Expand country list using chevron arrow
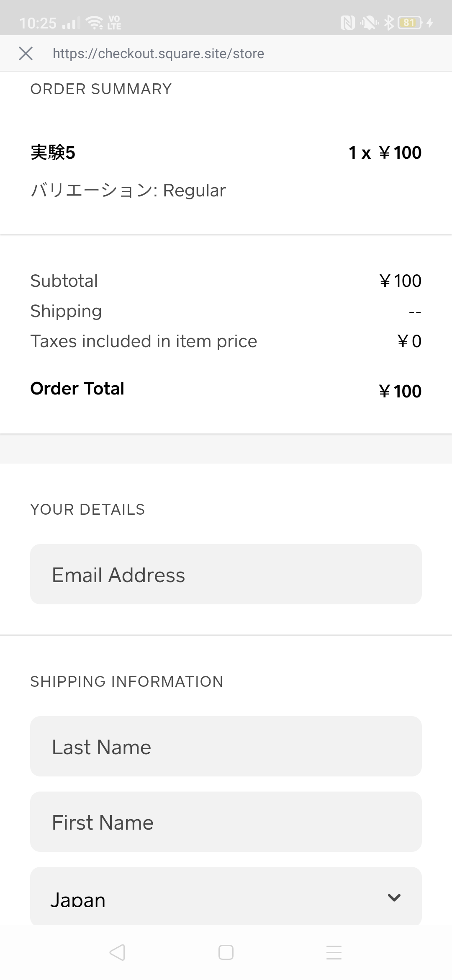Viewport: 452px width, 980px height. pyautogui.click(x=394, y=897)
